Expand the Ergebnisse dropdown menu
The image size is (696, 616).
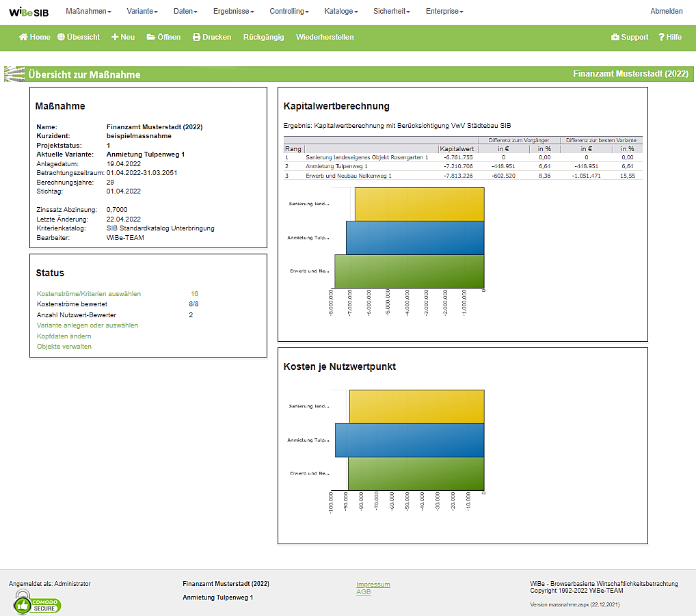[x=233, y=12]
